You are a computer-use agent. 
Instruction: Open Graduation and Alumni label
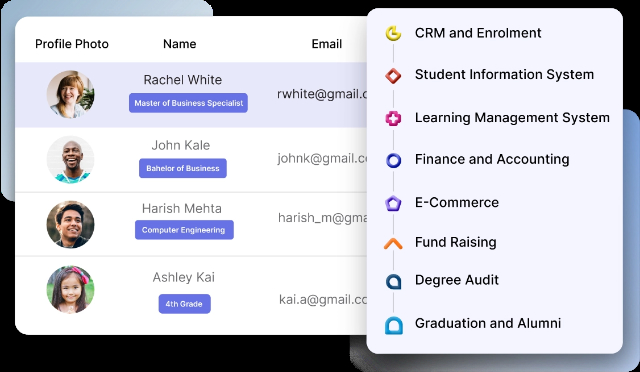488,323
